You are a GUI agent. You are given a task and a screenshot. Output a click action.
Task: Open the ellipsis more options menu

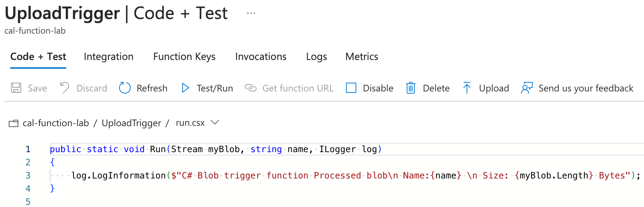(251, 14)
